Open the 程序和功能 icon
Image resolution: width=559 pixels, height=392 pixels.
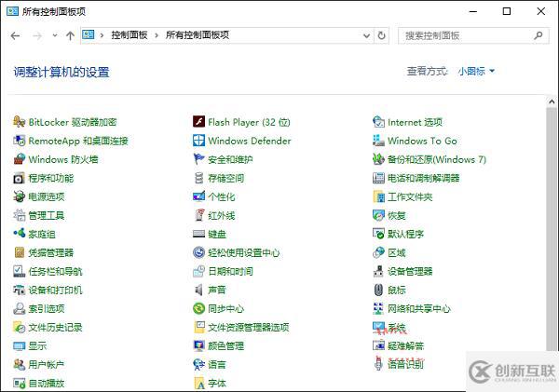[19, 178]
